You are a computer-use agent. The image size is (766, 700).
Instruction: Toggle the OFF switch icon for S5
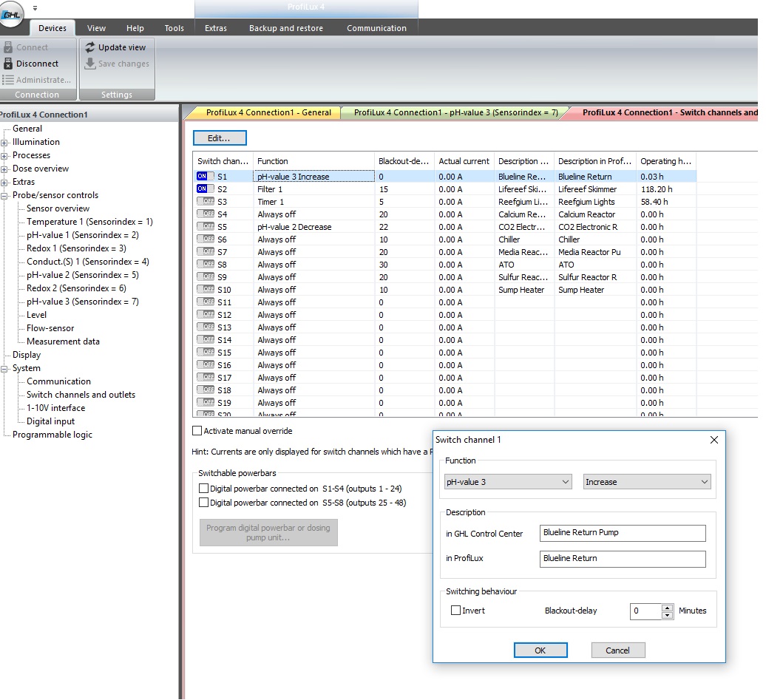coord(206,227)
